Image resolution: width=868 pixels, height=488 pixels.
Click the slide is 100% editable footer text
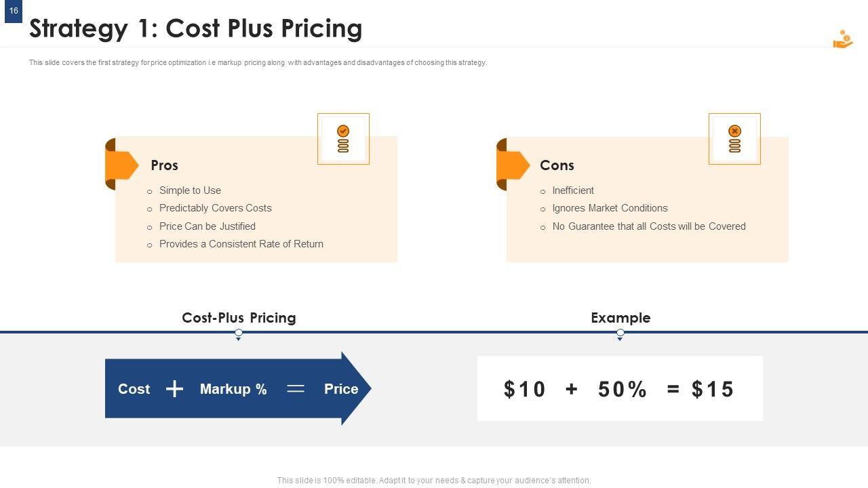[434, 481]
